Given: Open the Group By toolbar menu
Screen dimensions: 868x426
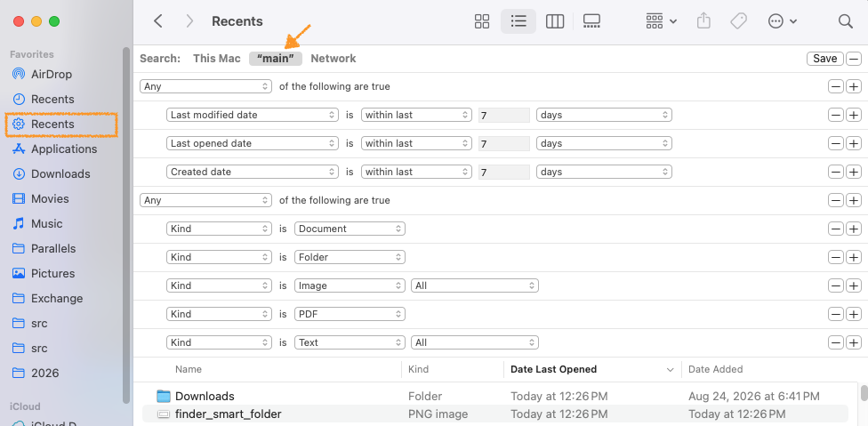Looking at the screenshot, I should 661,21.
